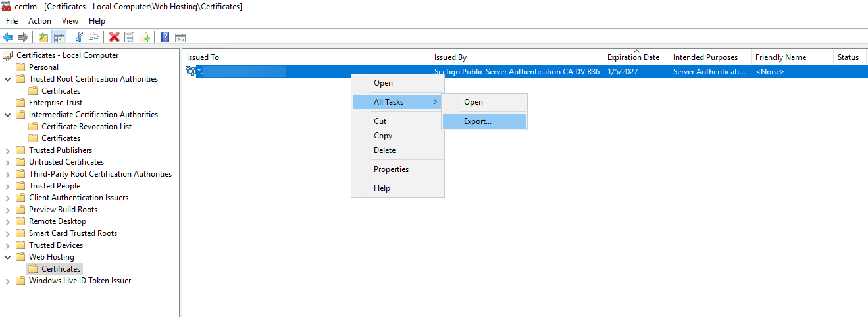Choose Help in the context menu
The height and width of the screenshot is (317, 868).
pos(397,188)
